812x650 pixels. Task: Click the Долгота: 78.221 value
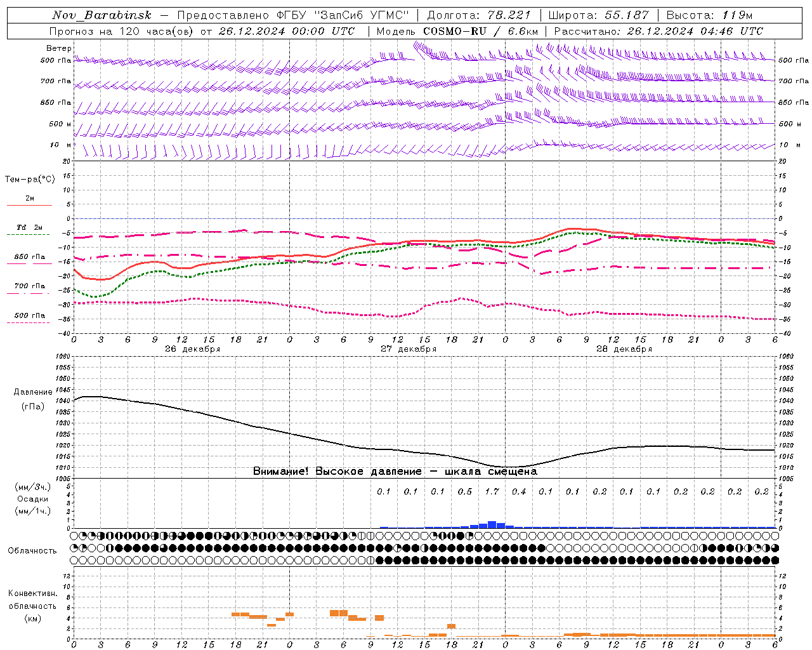pos(480,15)
